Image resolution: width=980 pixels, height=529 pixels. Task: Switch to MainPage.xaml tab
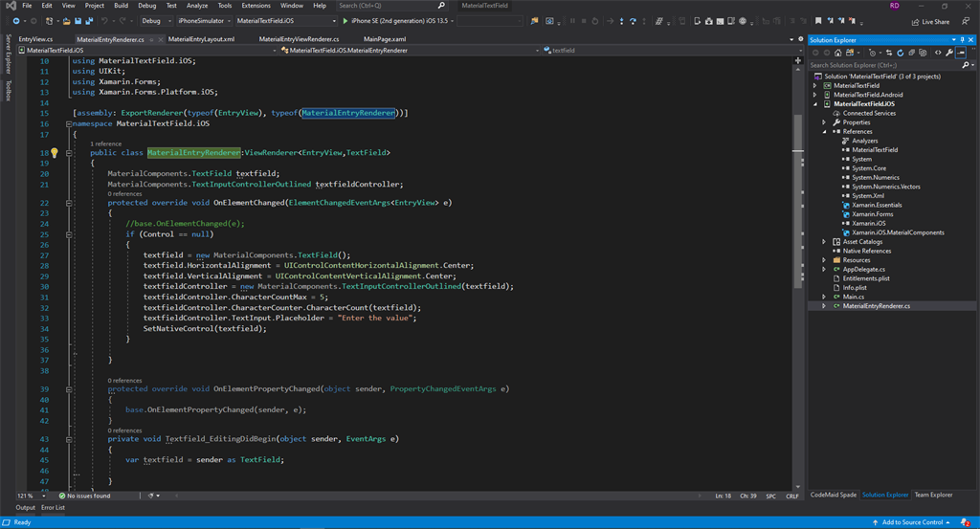click(x=385, y=39)
